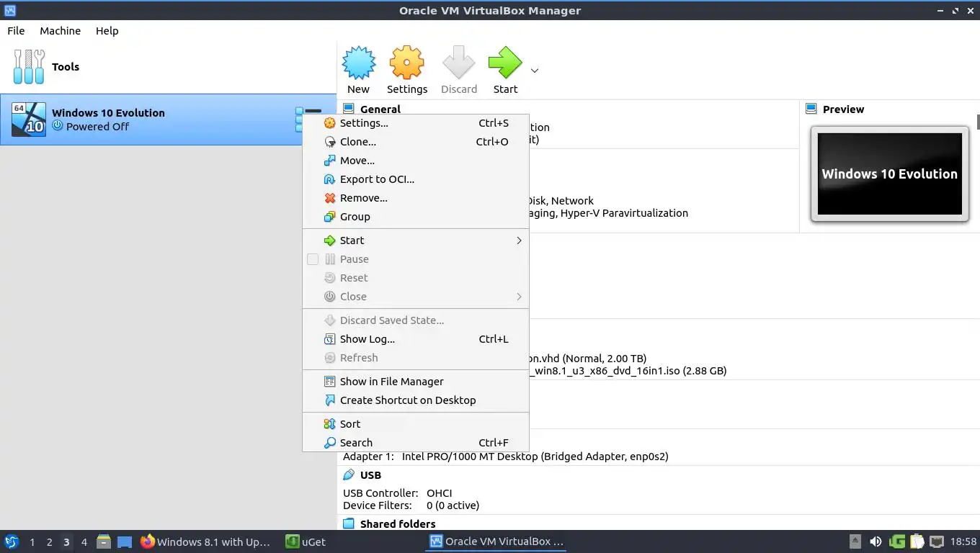980x553 pixels.
Task: Open the clipboard tray icon
Action: tap(917, 541)
